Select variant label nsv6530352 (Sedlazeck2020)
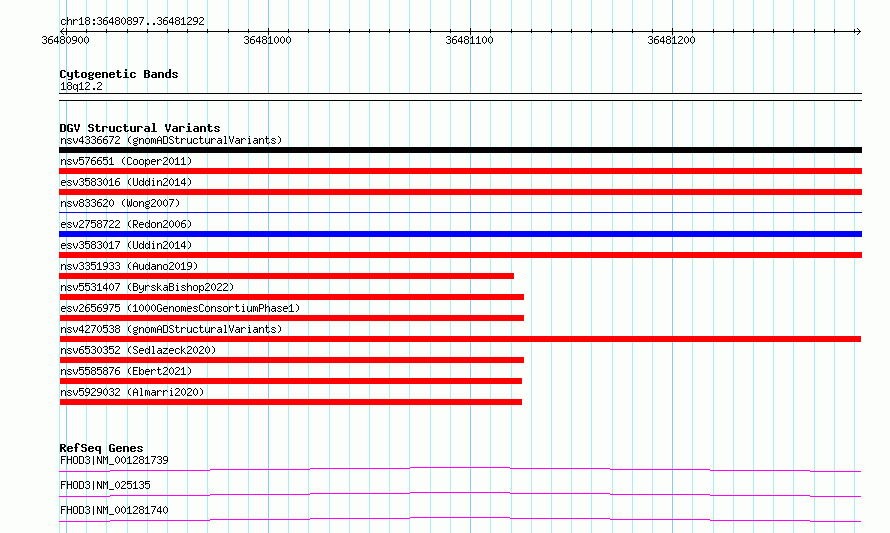The height and width of the screenshot is (533, 890). pyautogui.click(x=138, y=350)
